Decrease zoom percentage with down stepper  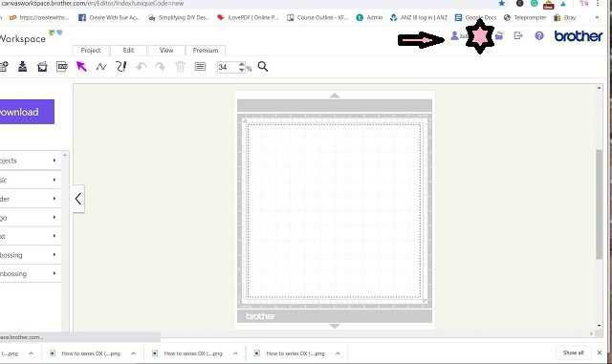coord(242,70)
